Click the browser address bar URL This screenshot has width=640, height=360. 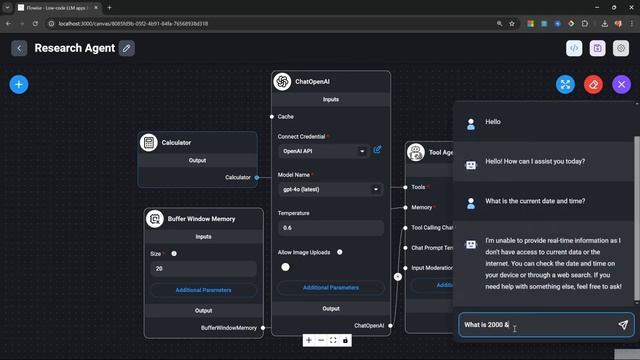[x=133, y=24]
